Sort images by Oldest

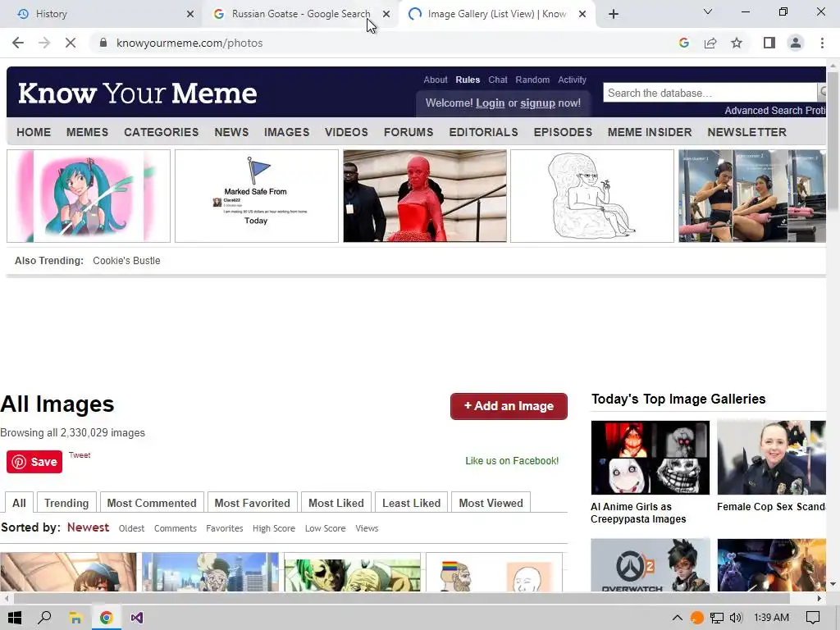click(x=131, y=528)
